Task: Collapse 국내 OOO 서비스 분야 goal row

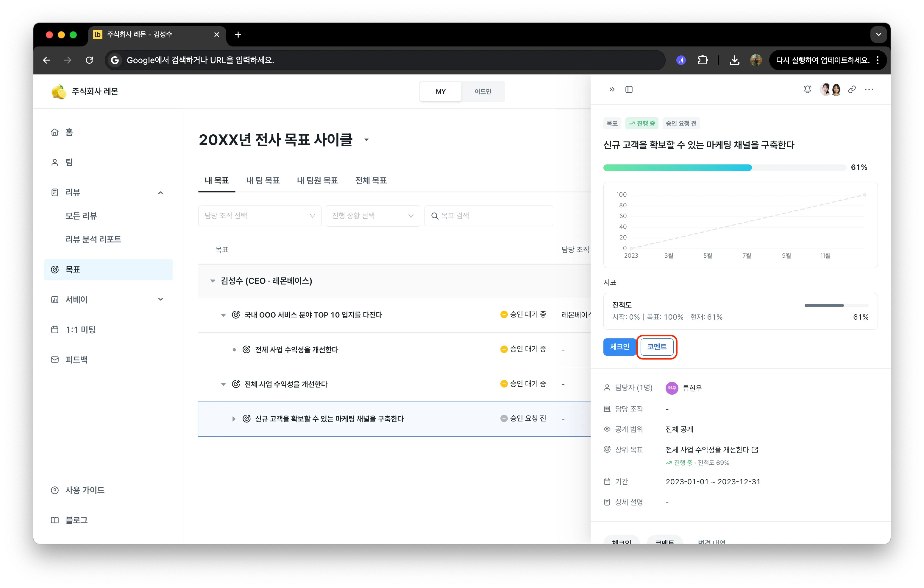Action: click(223, 315)
